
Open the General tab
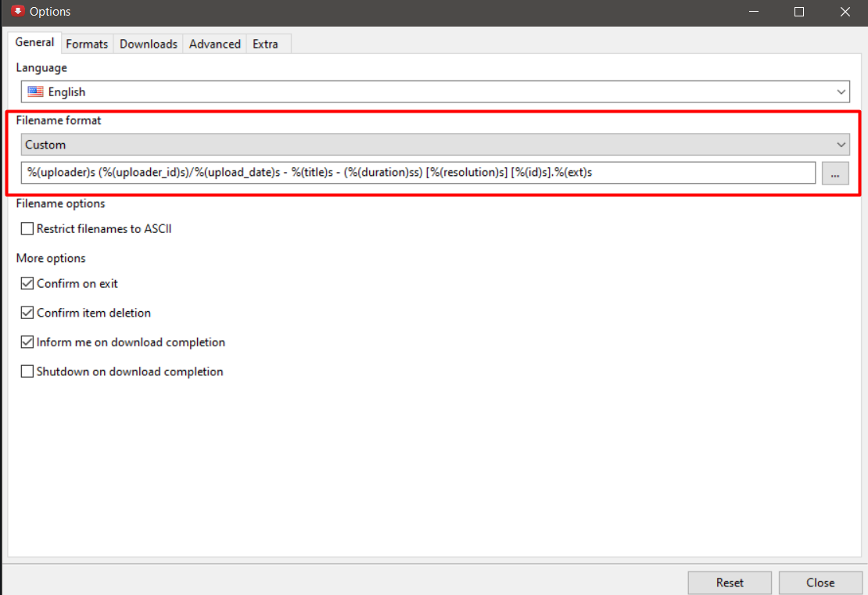pyautogui.click(x=34, y=43)
